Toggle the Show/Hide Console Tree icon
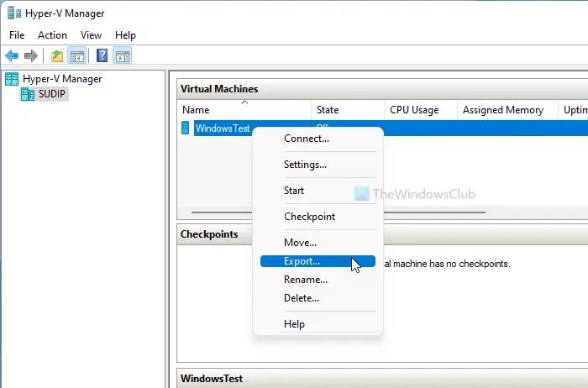This screenshot has height=388, width=588. tap(76, 56)
